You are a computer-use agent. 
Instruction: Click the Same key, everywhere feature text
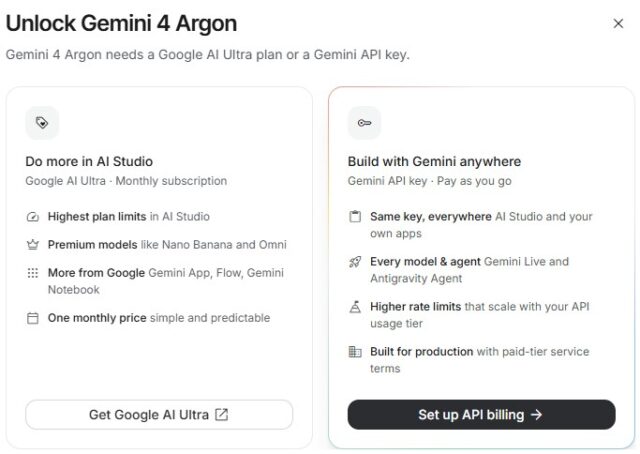point(481,225)
